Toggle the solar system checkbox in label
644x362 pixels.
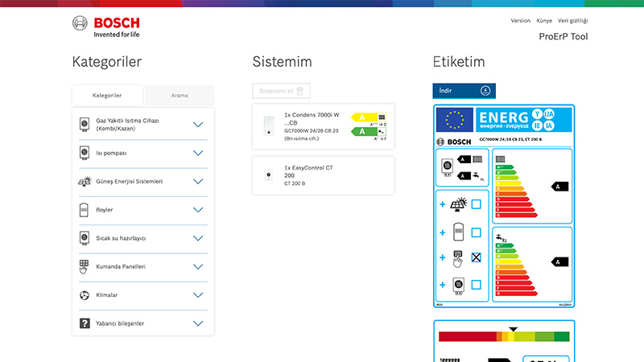pos(476,204)
